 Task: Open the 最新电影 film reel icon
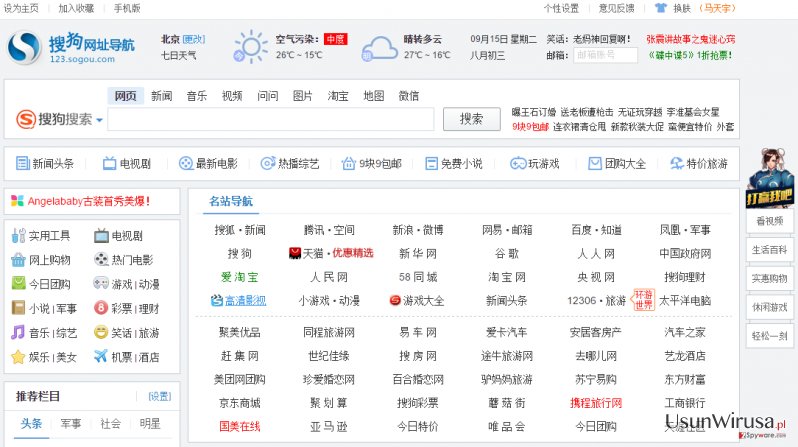point(186,163)
